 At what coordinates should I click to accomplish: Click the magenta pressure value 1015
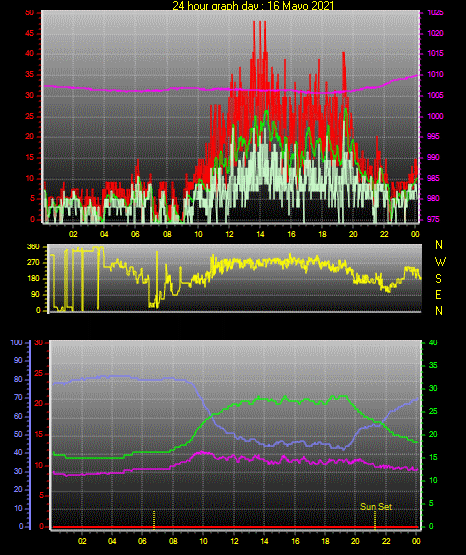click(435, 53)
